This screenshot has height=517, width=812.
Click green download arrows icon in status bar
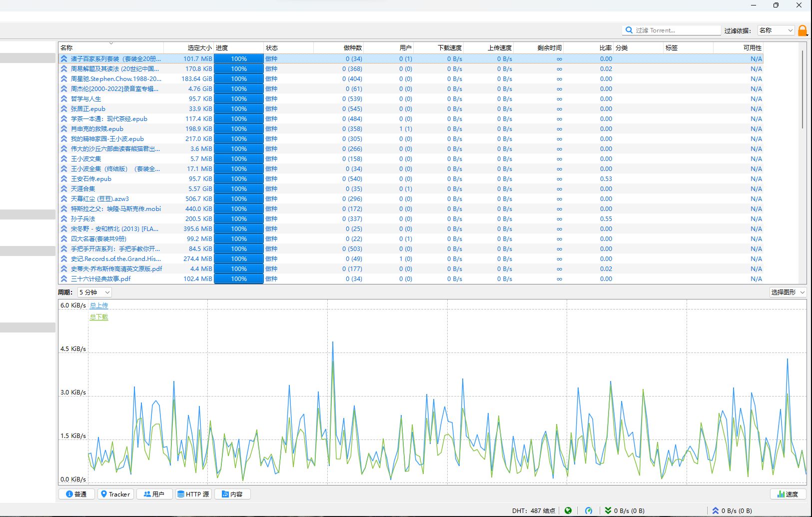tap(608, 510)
